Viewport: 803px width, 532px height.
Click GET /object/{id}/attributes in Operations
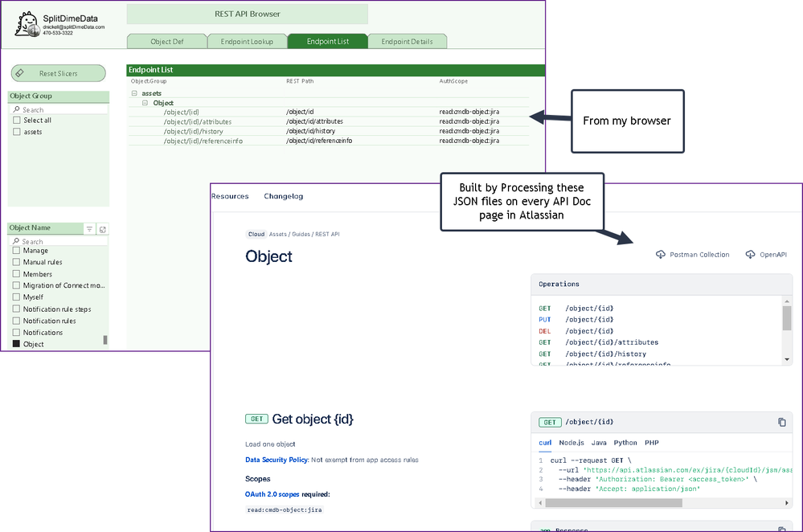598,342
